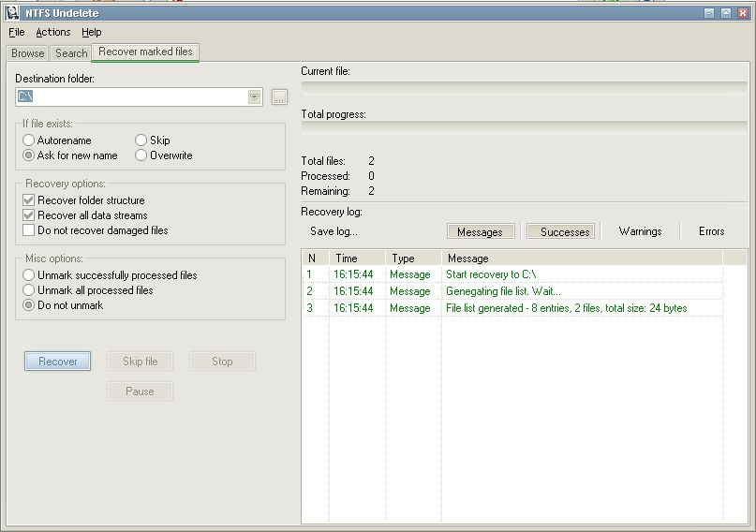756x532 pixels.
Task: Close the NTFS Undelete window
Action: (x=743, y=13)
